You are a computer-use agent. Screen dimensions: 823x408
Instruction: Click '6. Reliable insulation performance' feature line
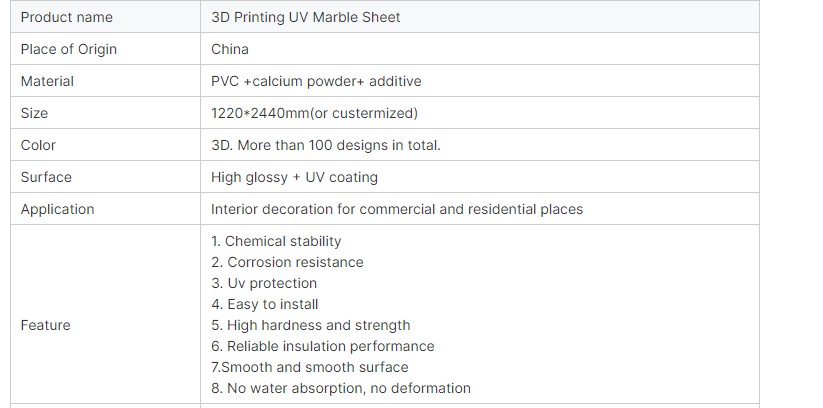pyautogui.click(x=322, y=346)
